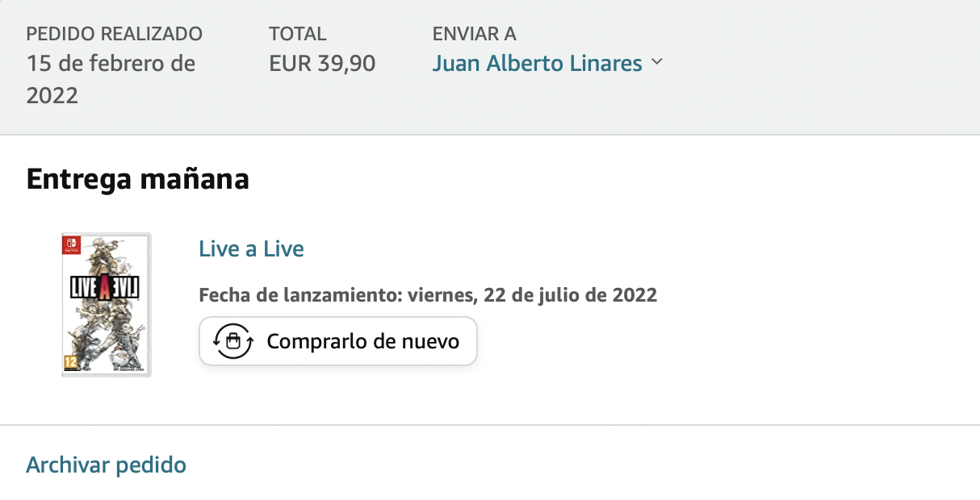Viewport: 980px width, 500px height.
Task: Expand the chevron beside Juan Alberto Linares
Action: (x=656, y=62)
